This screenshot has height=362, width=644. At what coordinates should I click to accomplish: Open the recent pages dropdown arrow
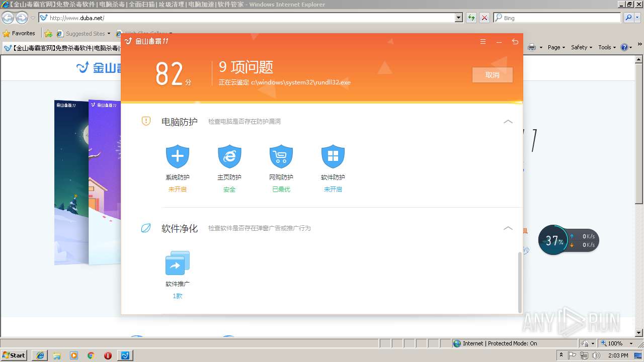coord(33,18)
